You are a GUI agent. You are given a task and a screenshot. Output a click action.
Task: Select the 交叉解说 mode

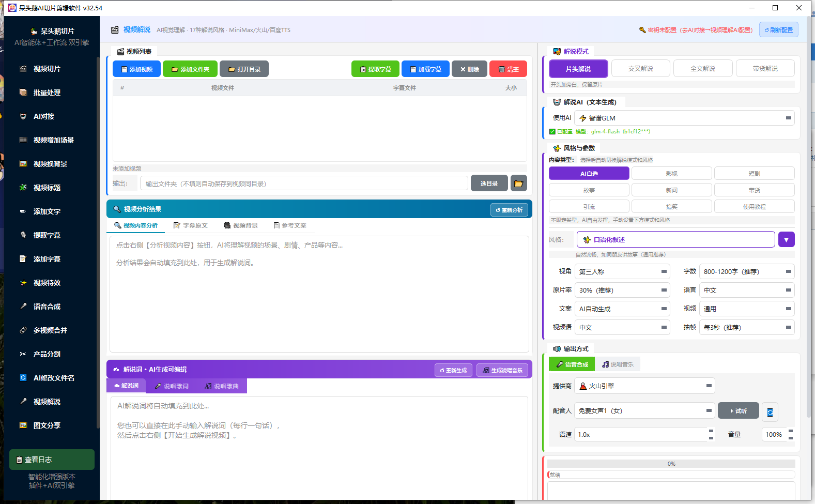(x=641, y=68)
